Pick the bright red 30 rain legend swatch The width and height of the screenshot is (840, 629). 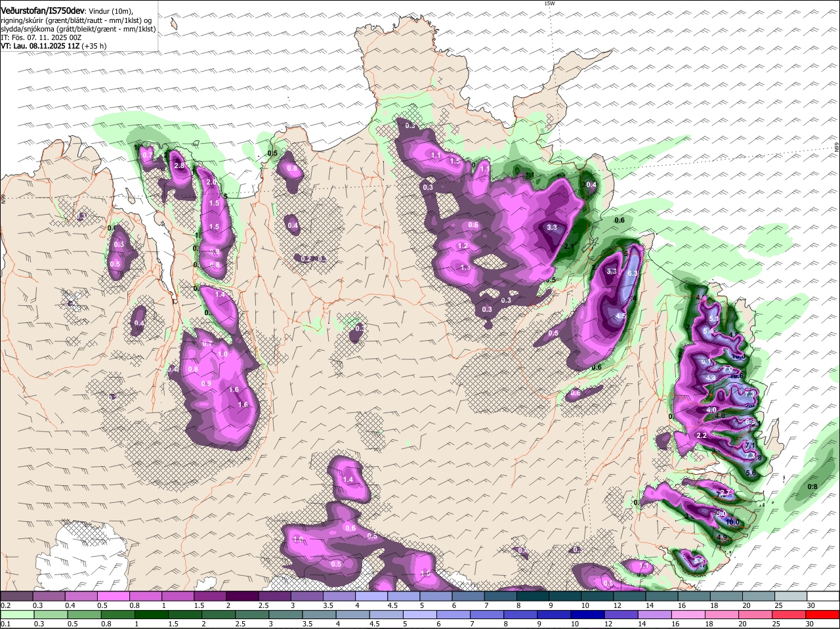(822, 615)
